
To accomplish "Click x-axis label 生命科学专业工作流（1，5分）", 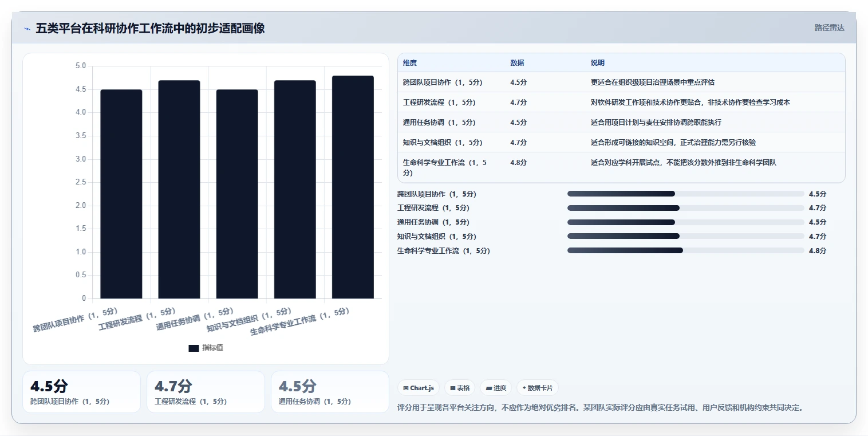I will (300, 321).
